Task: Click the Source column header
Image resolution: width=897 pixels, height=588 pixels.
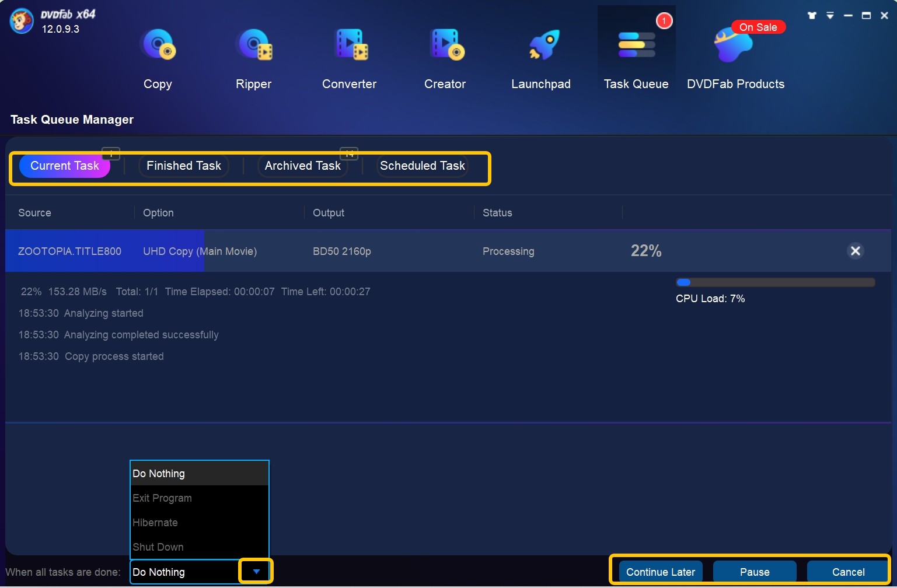Action: coord(34,213)
